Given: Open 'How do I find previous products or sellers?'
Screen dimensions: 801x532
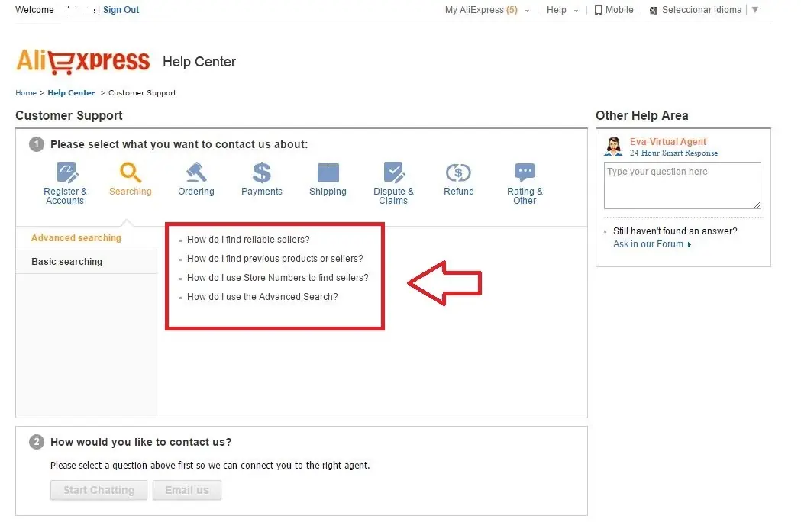Looking at the screenshot, I should coord(275,258).
